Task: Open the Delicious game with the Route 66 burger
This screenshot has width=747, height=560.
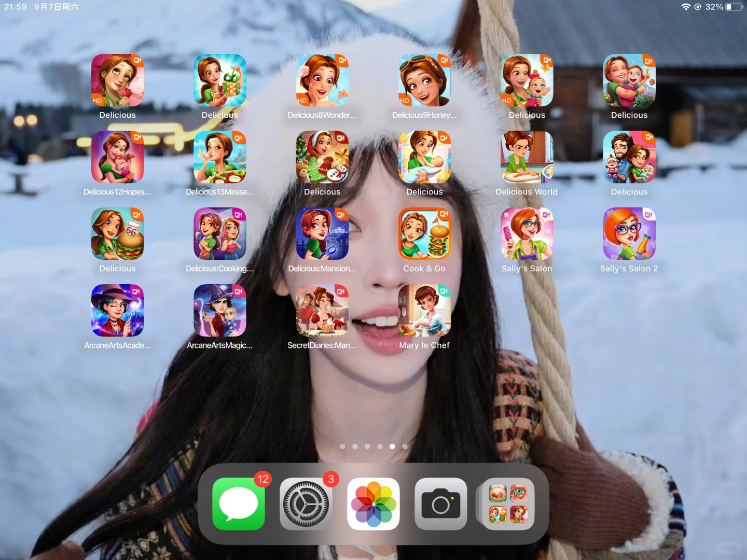Action: pos(117,234)
